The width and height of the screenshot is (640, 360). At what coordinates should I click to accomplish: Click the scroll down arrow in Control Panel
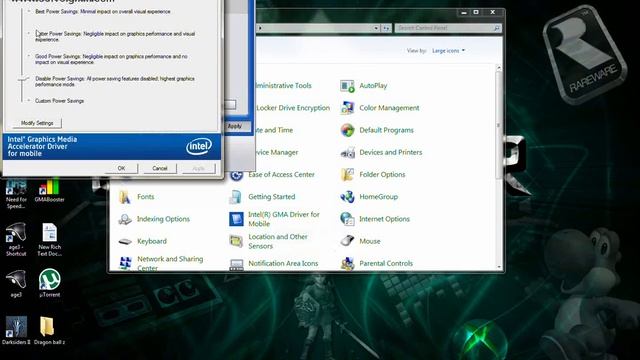pos(499,267)
